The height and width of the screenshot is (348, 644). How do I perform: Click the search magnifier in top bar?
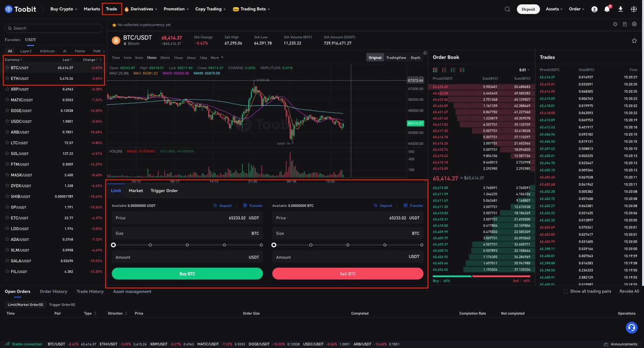click(508, 9)
